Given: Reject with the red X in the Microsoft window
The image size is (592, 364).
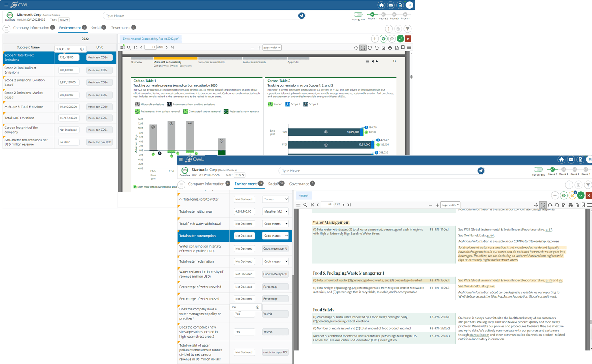Looking at the screenshot, I should 408,39.
